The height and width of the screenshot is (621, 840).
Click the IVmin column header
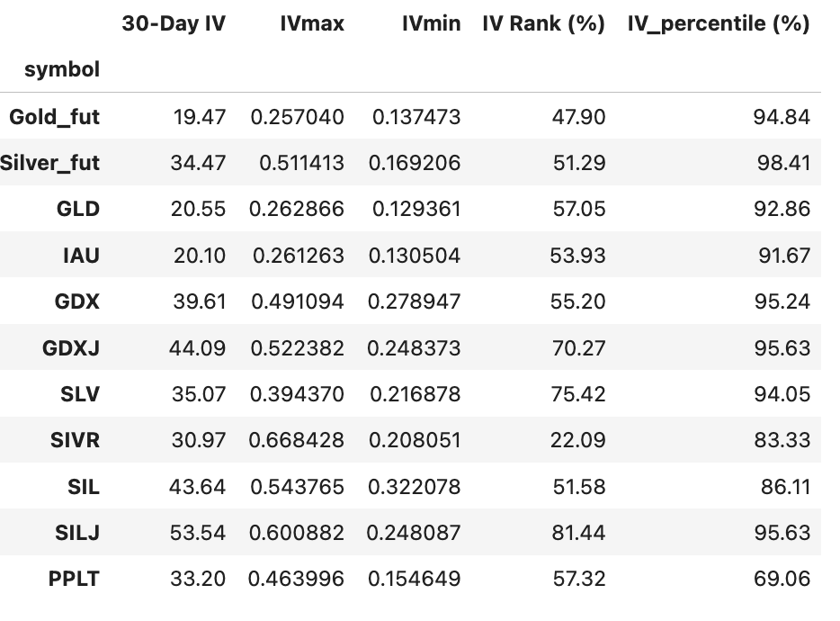pyautogui.click(x=431, y=24)
